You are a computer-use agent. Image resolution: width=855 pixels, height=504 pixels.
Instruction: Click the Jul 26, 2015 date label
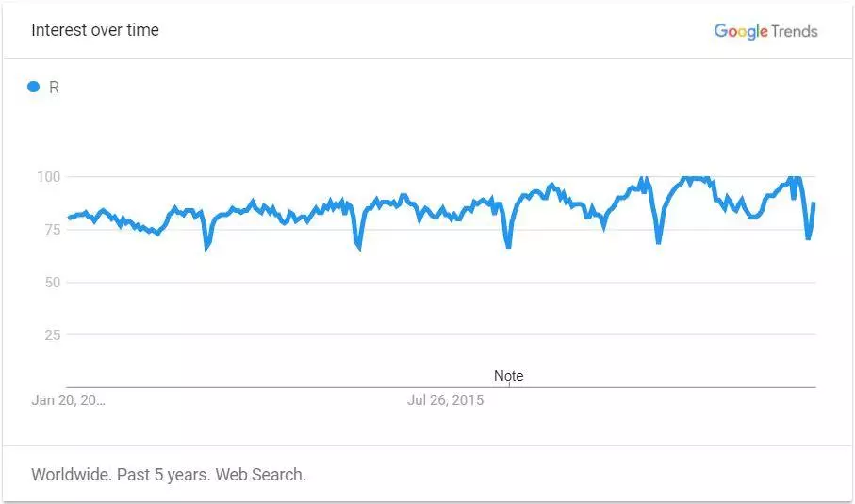click(446, 400)
